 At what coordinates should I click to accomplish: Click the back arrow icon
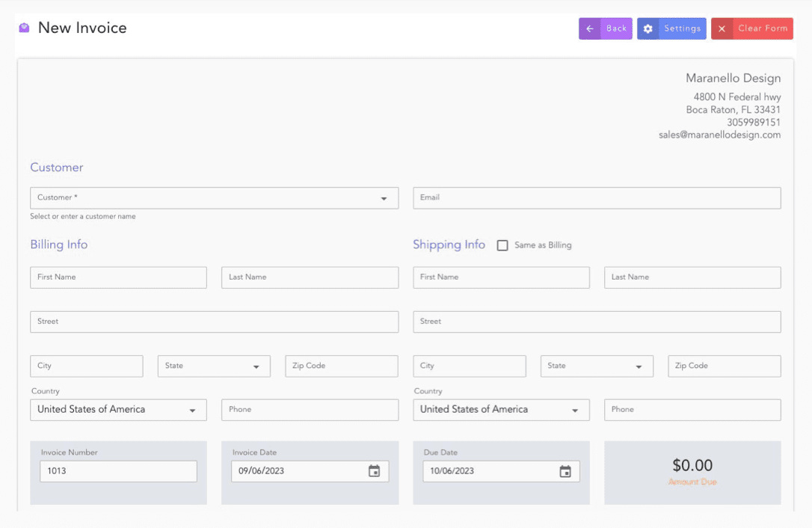(590, 29)
